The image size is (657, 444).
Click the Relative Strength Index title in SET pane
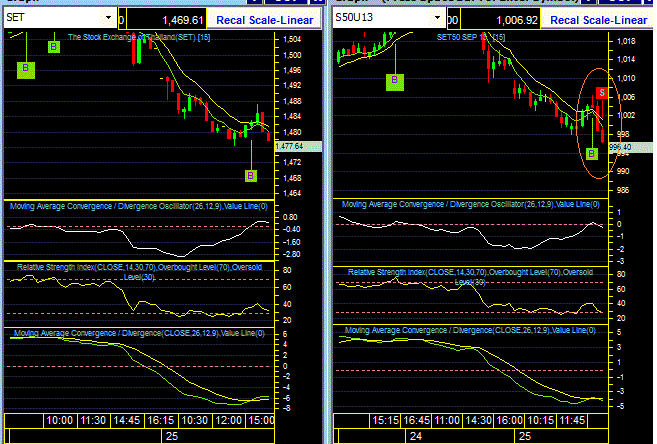[x=139, y=272]
